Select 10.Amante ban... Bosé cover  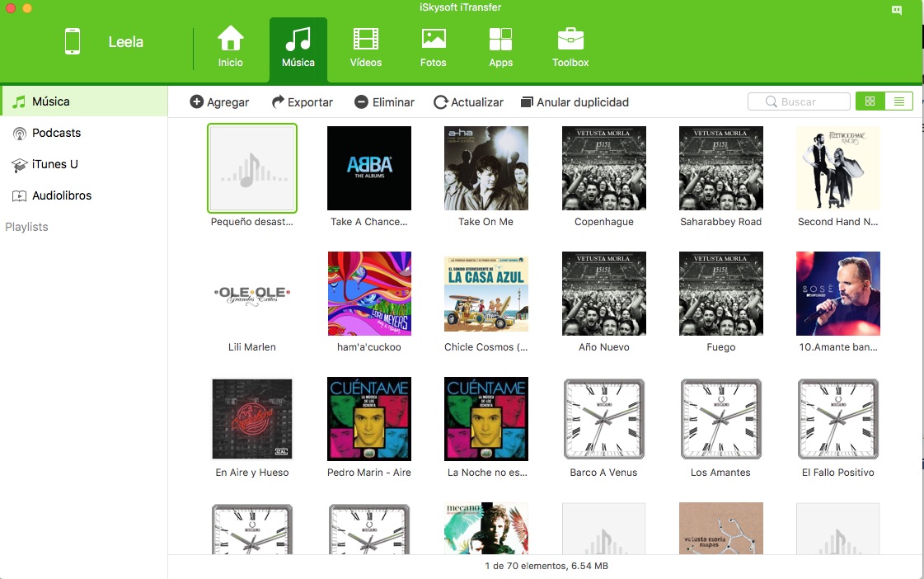pos(838,294)
